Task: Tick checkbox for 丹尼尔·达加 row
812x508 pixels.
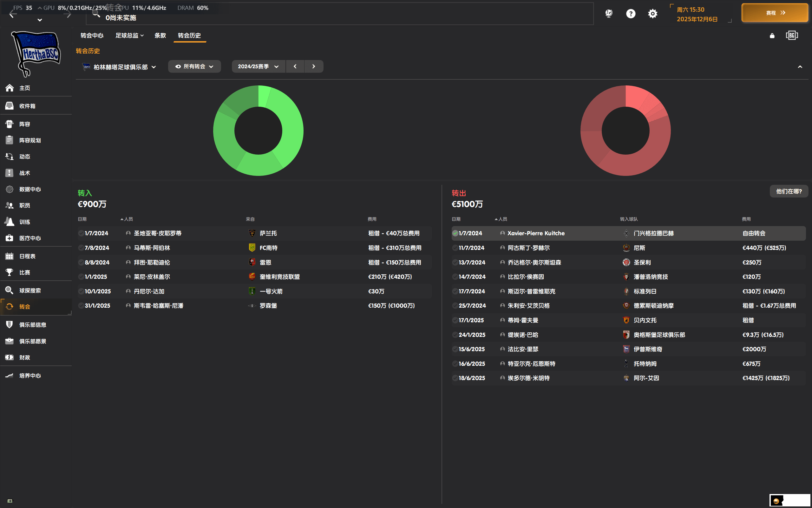Action: pos(81,291)
